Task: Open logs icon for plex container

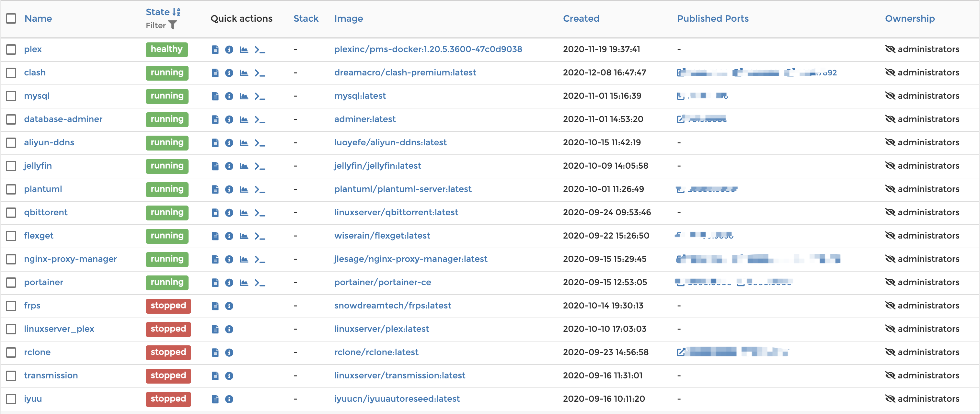Action: click(x=215, y=50)
